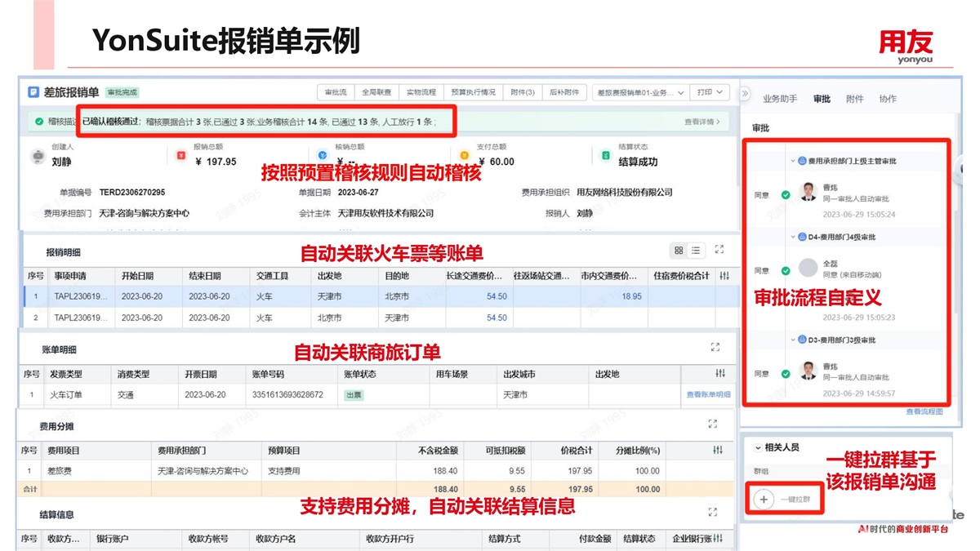Open column settings for 费用分摊 table

718,450
